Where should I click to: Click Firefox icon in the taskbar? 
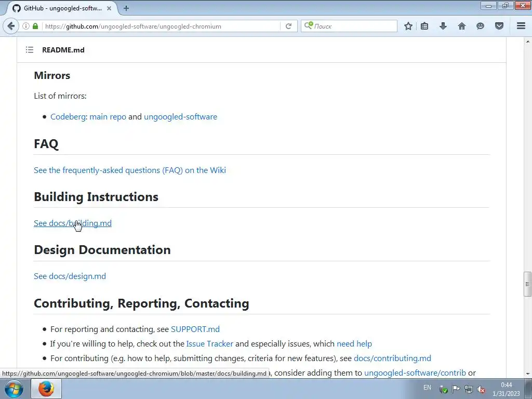(46, 389)
